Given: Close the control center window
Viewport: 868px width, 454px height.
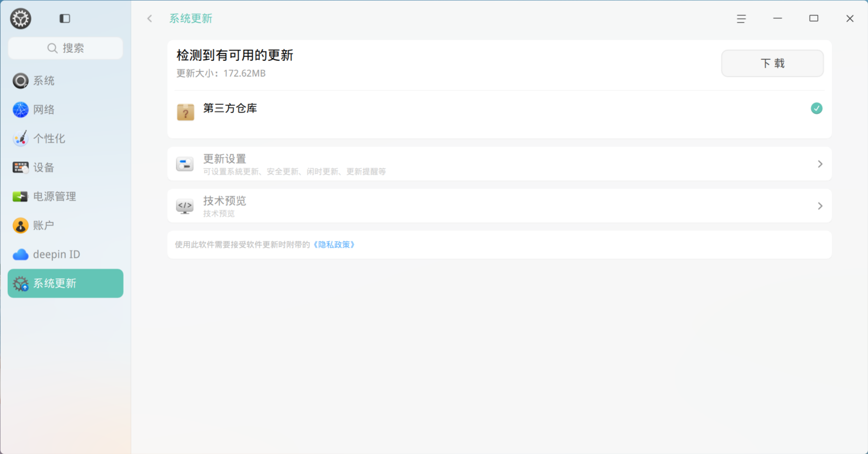Looking at the screenshot, I should [x=850, y=18].
